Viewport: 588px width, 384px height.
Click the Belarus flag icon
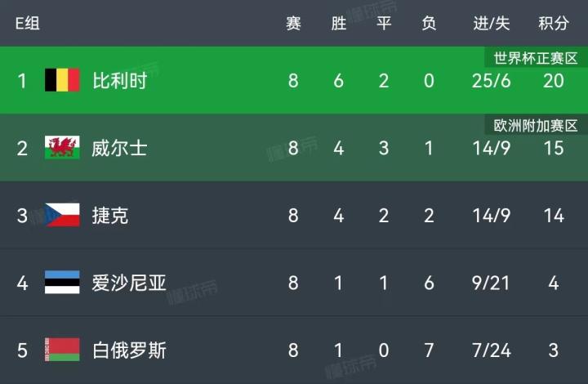coord(62,350)
